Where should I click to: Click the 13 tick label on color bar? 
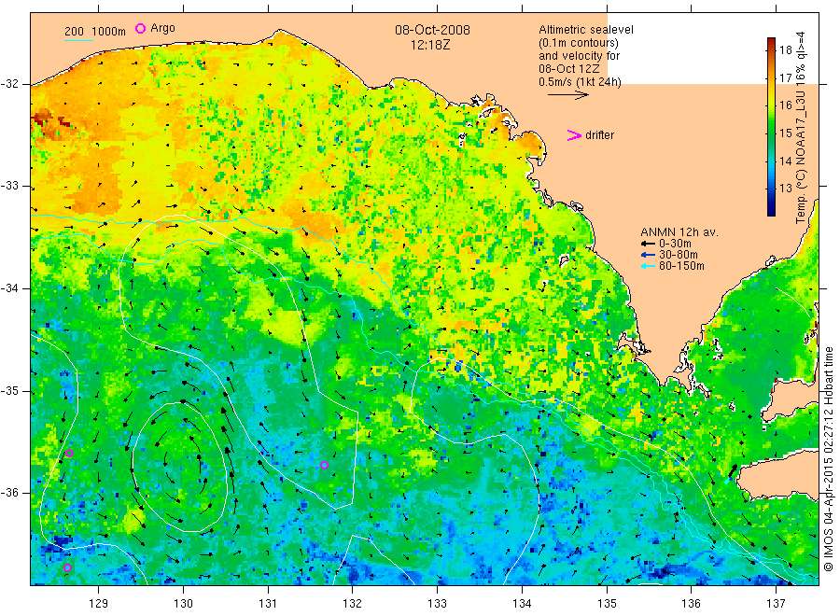click(x=785, y=189)
